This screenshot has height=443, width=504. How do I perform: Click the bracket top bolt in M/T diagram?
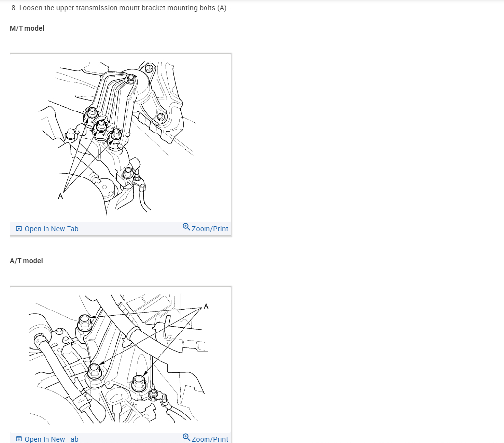coord(131,78)
